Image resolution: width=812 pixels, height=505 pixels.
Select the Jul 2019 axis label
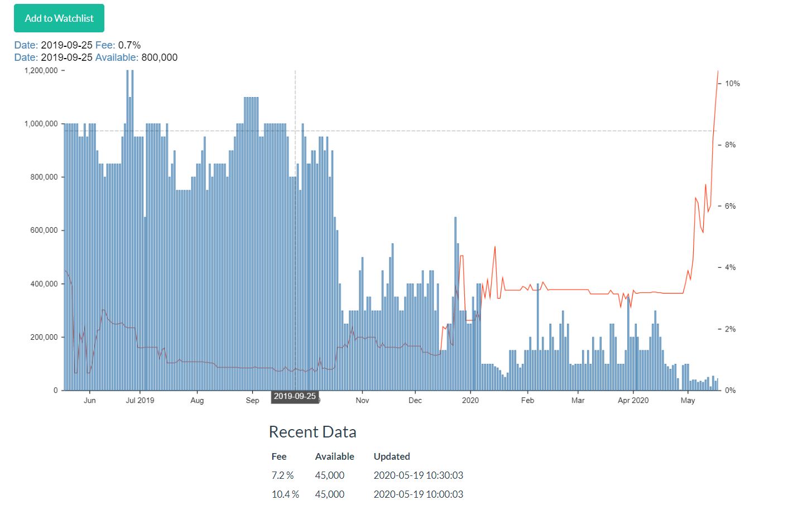coord(140,400)
